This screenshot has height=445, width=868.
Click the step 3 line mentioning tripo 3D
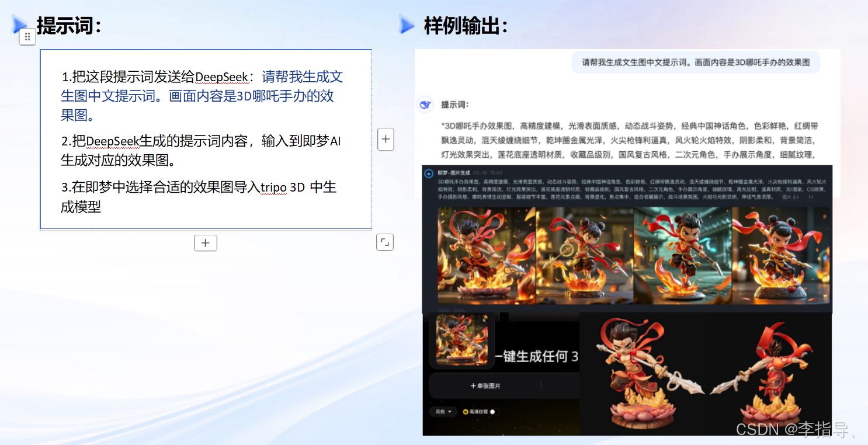(x=199, y=197)
